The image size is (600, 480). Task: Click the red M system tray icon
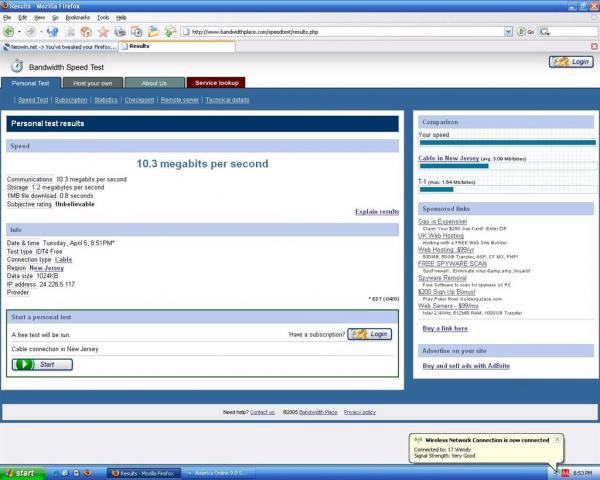pos(565,473)
